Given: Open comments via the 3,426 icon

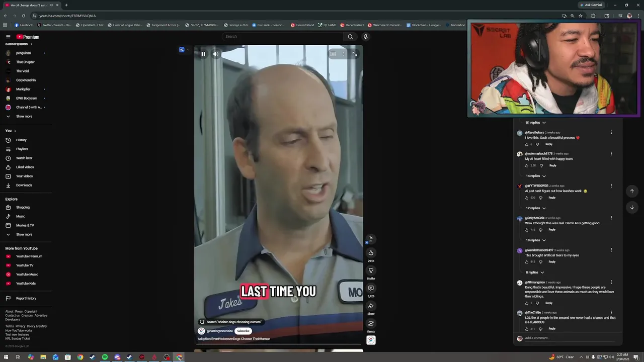Looking at the screenshot, I should pos(371,288).
